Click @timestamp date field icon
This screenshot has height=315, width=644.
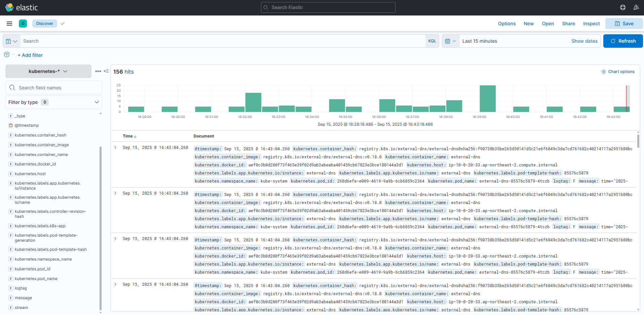pyautogui.click(x=11, y=125)
